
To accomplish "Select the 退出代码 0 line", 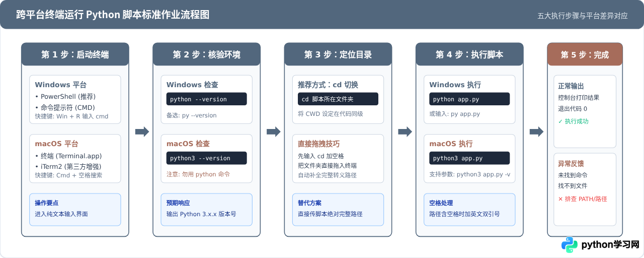I will point(573,109).
